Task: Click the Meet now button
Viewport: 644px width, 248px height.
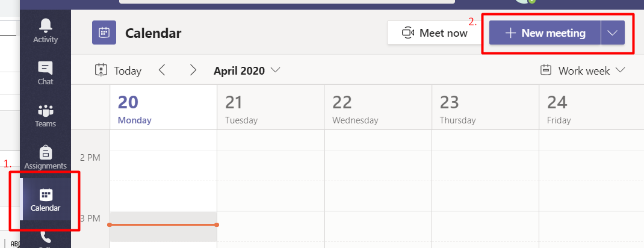Action: click(x=435, y=33)
